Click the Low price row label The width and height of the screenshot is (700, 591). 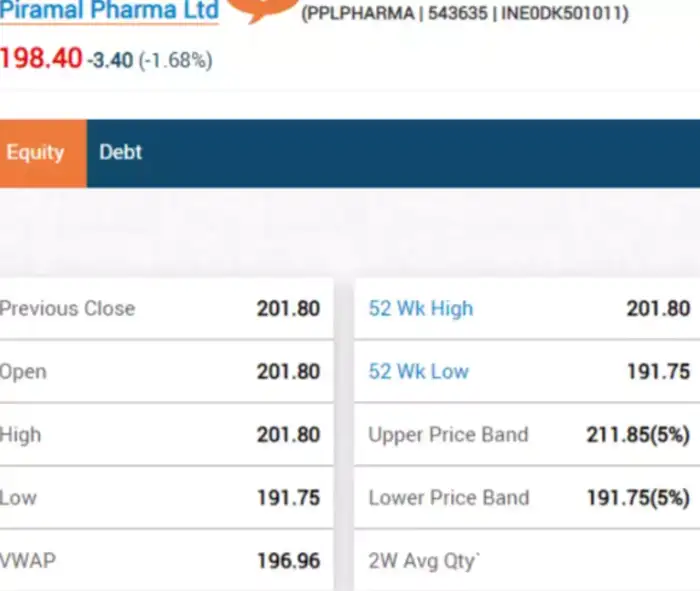[x=19, y=498]
